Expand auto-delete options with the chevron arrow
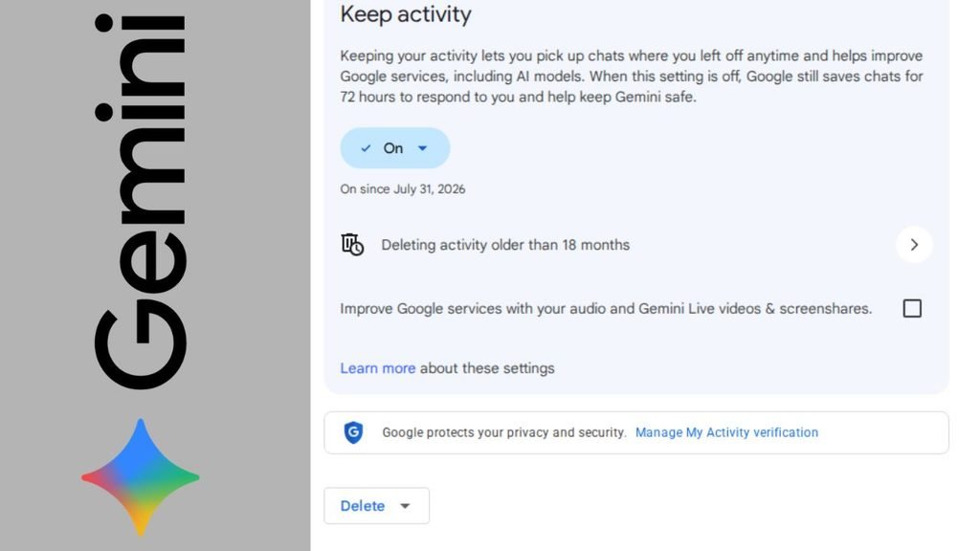Image resolution: width=980 pixels, height=551 pixels. [914, 244]
